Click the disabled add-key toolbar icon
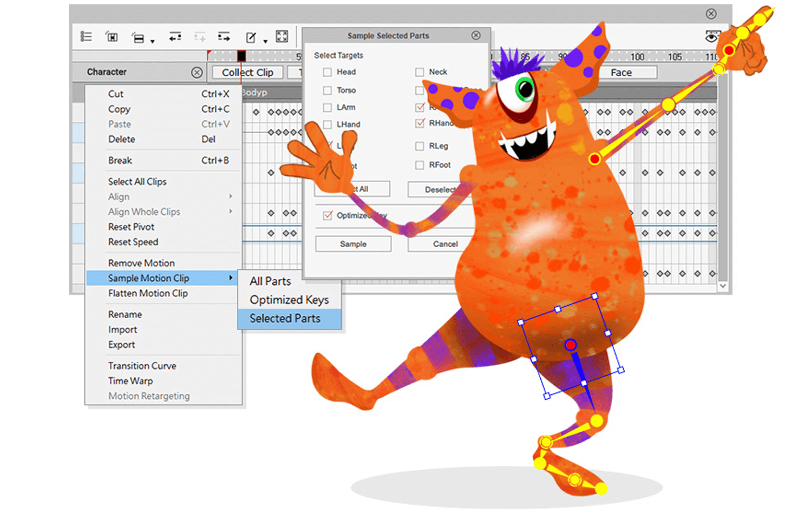Screen dimensions: 812x514 pyautogui.click(x=200, y=37)
